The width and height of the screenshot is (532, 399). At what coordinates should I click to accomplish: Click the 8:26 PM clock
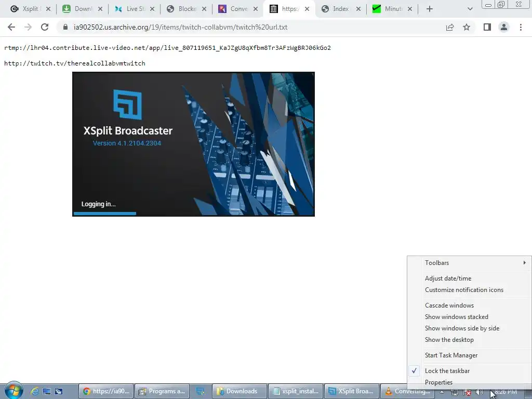(x=506, y=392)
